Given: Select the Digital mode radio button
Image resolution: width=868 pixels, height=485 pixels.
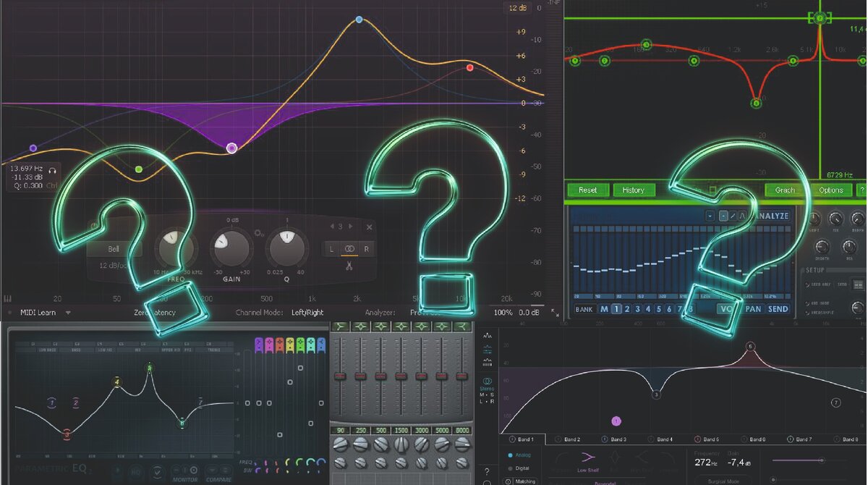Looking at the screenshot, I should click(x=509, y=468).
